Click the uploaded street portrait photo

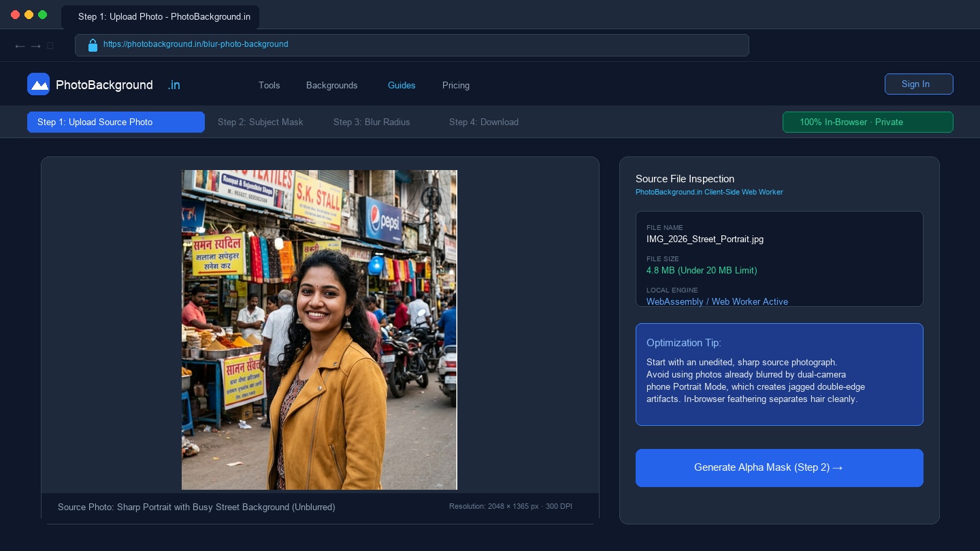tap(319, 330)
